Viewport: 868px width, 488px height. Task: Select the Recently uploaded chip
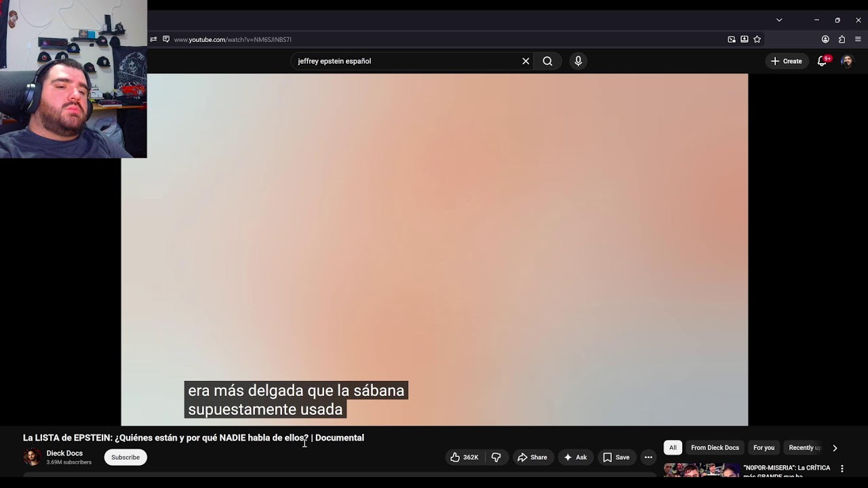pos(805,448)
